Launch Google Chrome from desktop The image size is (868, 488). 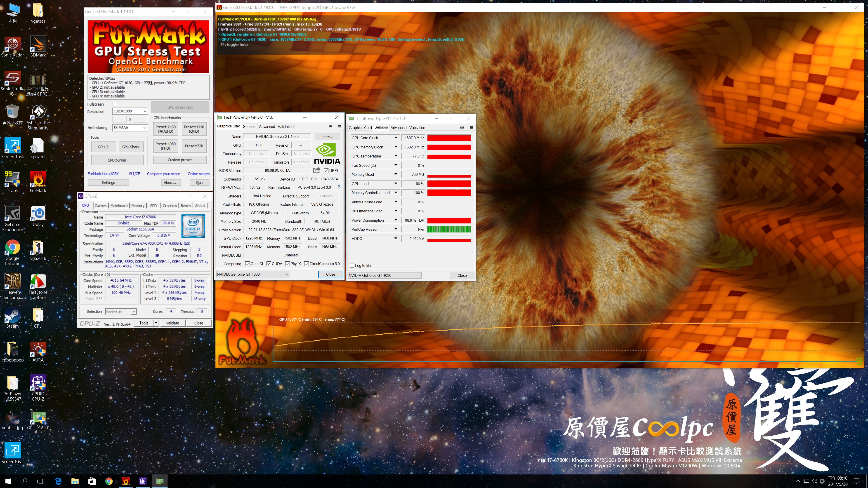pos(12,253)
